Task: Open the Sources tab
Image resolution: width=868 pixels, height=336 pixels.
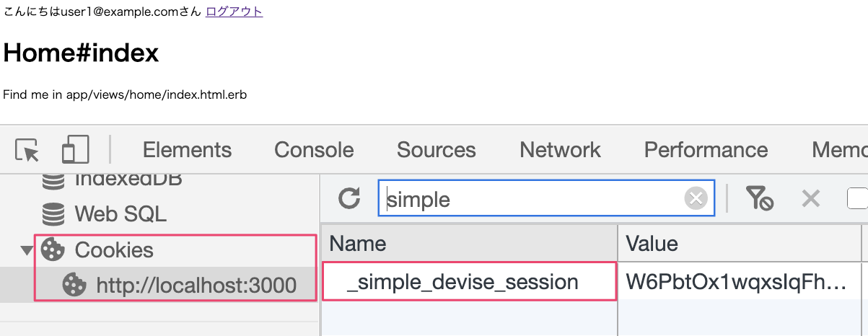Action: (x=436, y=150)
